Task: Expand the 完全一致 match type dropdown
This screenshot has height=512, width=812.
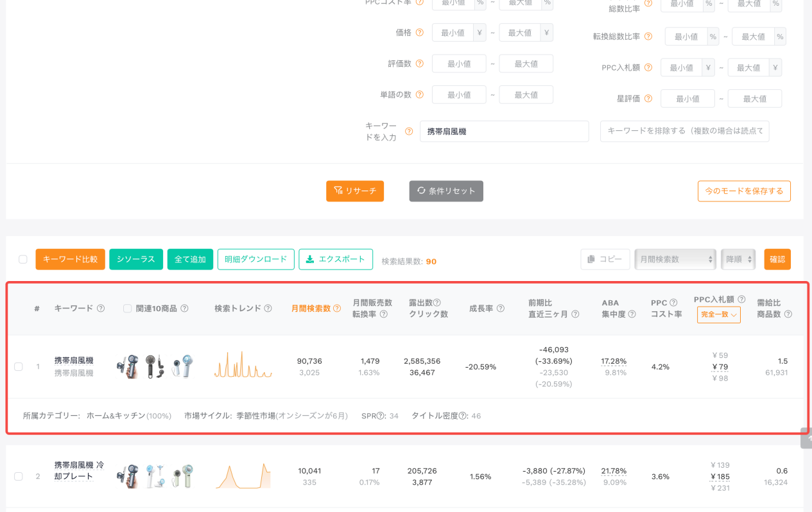Action: tap(718, 314)
